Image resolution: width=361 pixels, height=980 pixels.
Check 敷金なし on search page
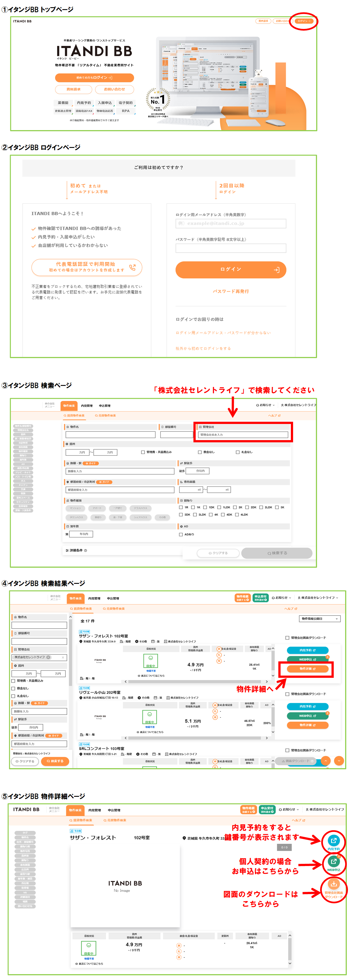pos(200,452)
